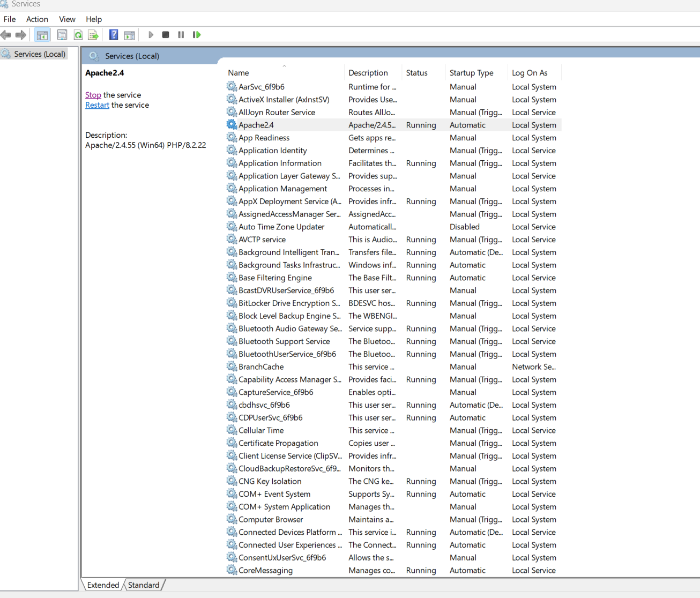Sort by the Description column header
The image size is (700, 598).
[373, 73]
